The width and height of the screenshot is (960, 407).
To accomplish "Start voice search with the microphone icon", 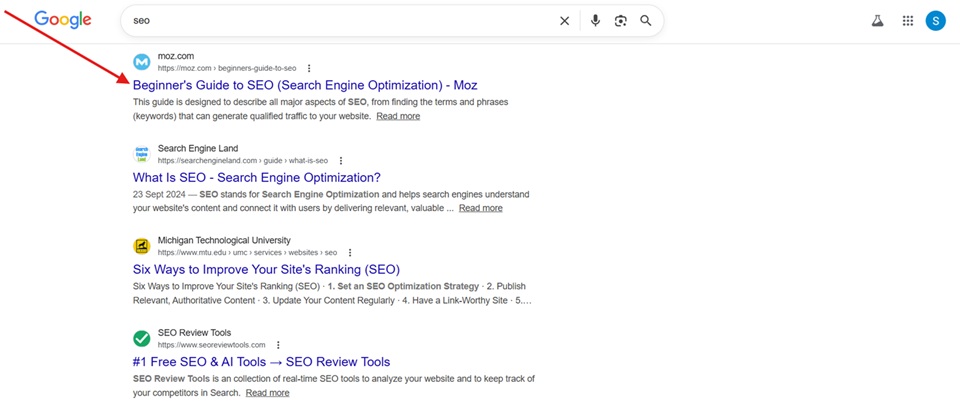I will click(x=595, y=21).
